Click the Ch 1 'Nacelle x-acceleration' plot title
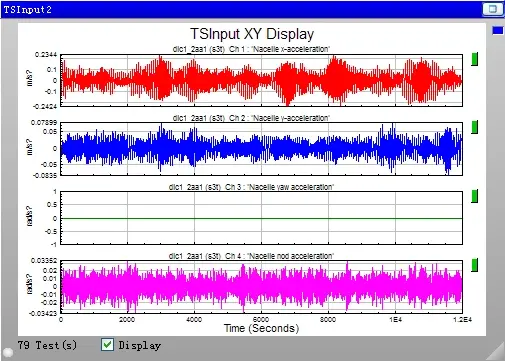 click(251, 49)
